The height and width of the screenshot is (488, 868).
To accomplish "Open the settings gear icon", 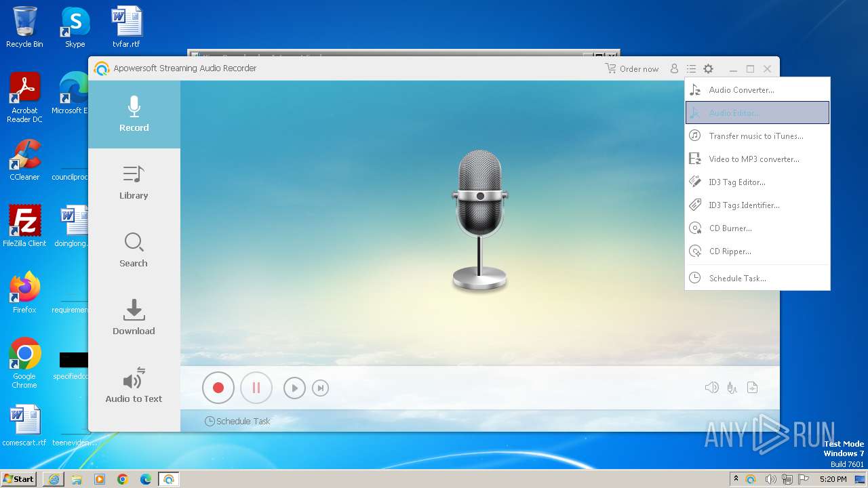I will click(709, 68).
